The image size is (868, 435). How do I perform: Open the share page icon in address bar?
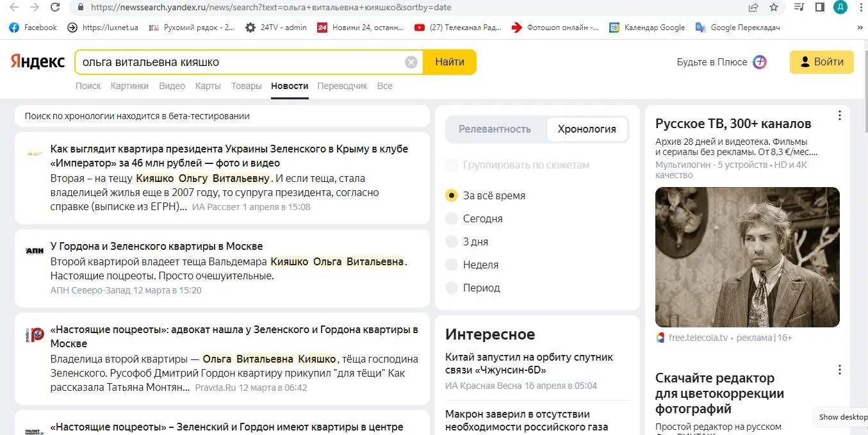point(753,7)
